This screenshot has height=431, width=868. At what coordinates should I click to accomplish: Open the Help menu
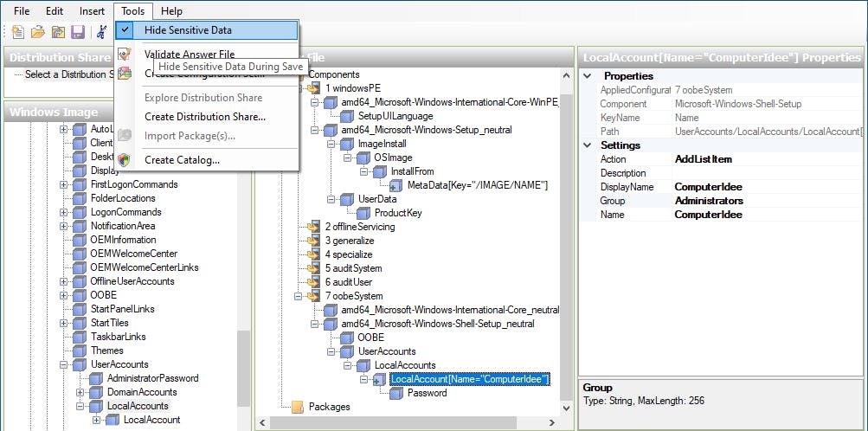(171, 11)
